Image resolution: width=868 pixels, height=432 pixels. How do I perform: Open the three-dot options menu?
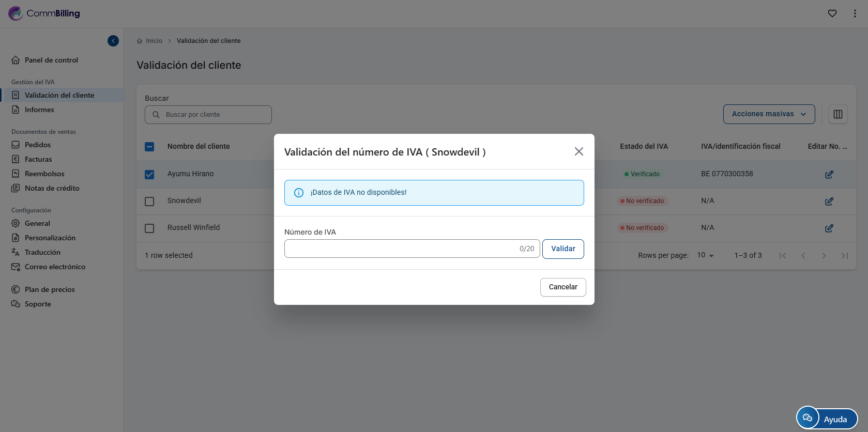855,13
